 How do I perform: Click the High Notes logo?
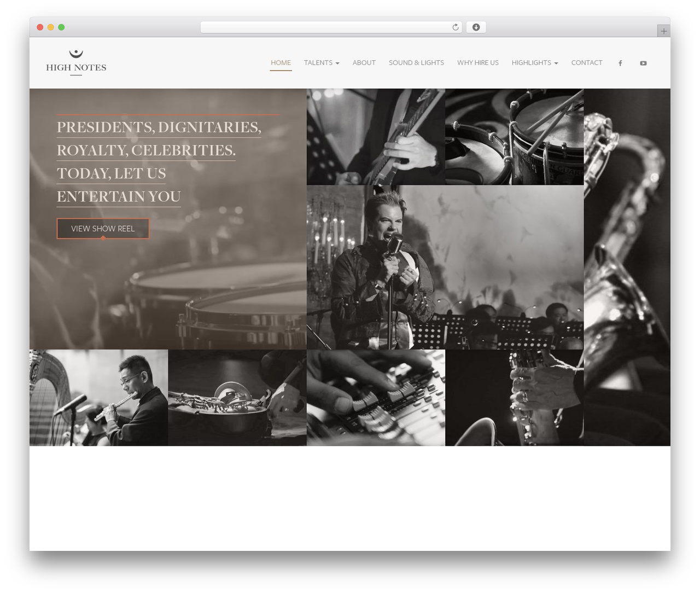click(76, 62)
